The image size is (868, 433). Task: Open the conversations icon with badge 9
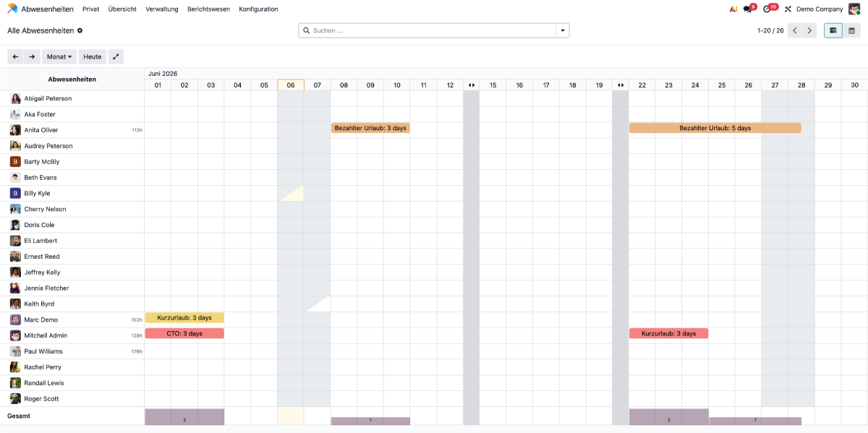pyautogui.click(x=748, y=9)
